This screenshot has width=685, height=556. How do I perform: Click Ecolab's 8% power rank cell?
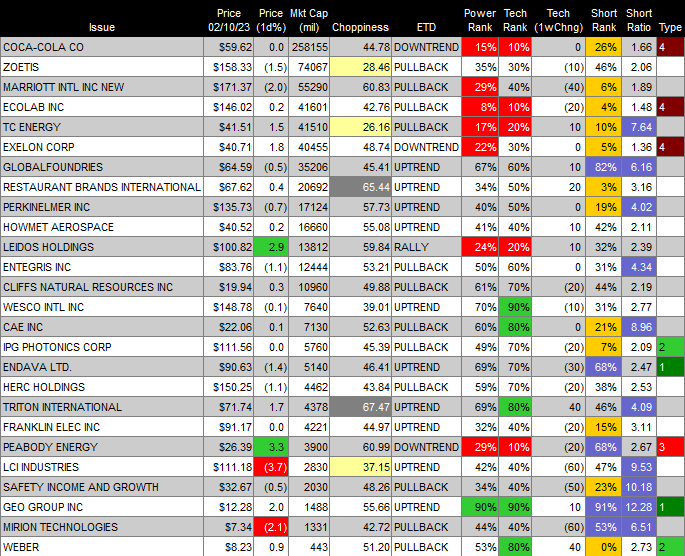(x=480, y=107)
